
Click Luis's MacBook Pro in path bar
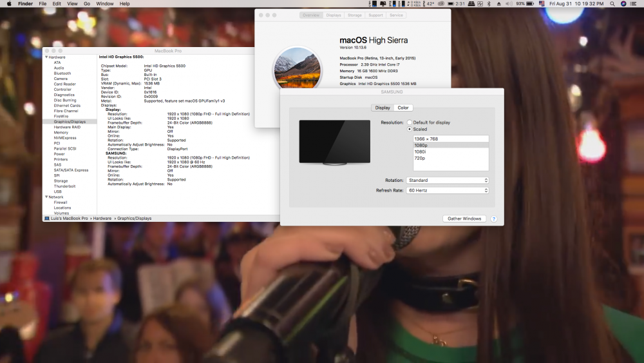69,219
